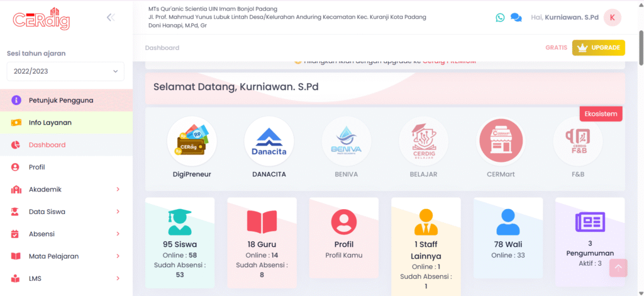Click the Absensi calendar icon
The width and height of the screenshot is (644, 296).
[16, 234]
